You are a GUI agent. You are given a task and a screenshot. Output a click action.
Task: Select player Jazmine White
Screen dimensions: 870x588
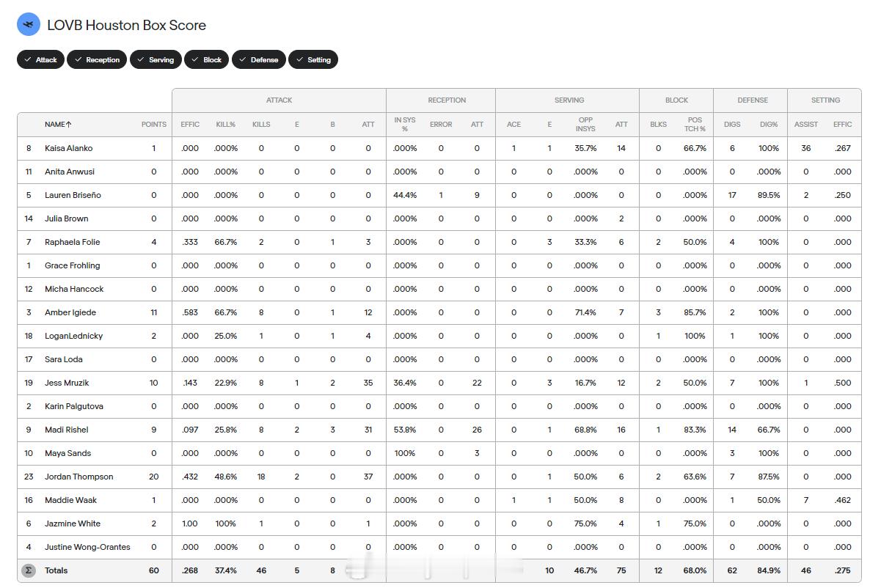pyautogui.click(x=73, y=523)
